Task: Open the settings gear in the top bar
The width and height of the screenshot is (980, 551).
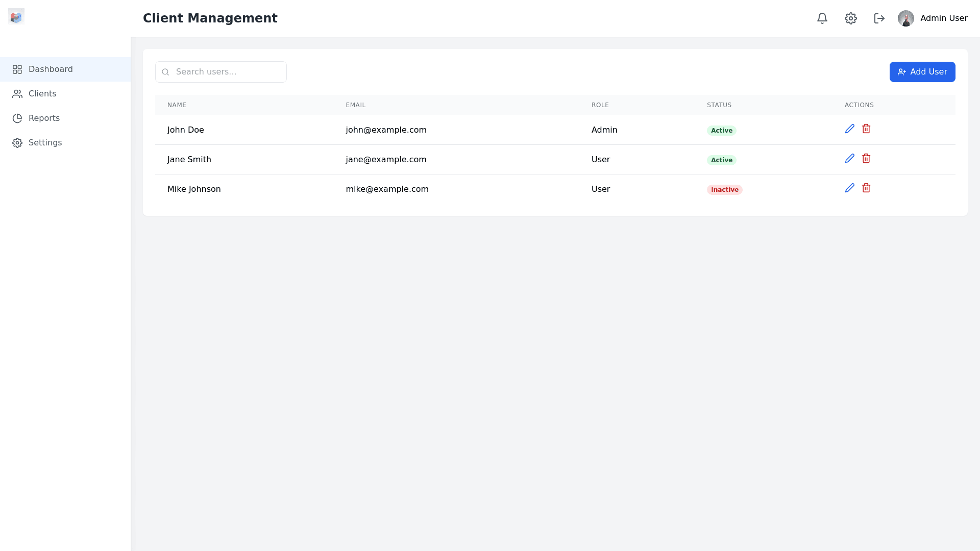Action: [x=850, y=18]
